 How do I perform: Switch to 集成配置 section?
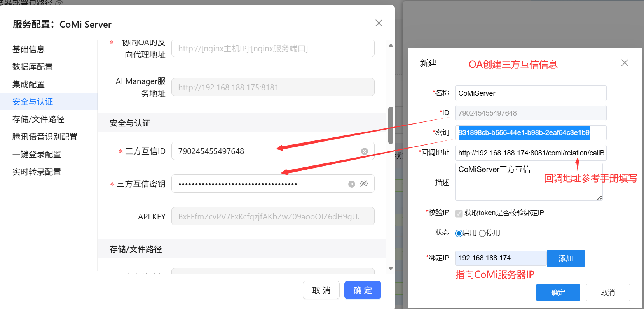pyautogui.click(x=28, y=84)
